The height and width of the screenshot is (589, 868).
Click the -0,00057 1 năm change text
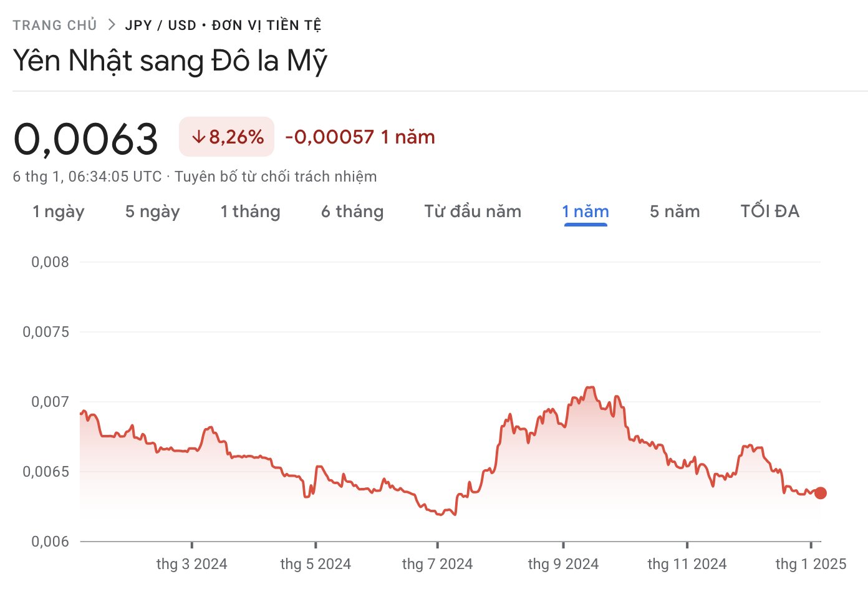click(360, 137)
